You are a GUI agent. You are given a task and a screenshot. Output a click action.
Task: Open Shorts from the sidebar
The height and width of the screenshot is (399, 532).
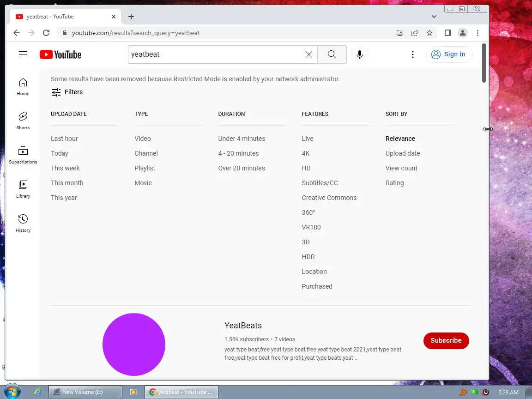(23, 121)
